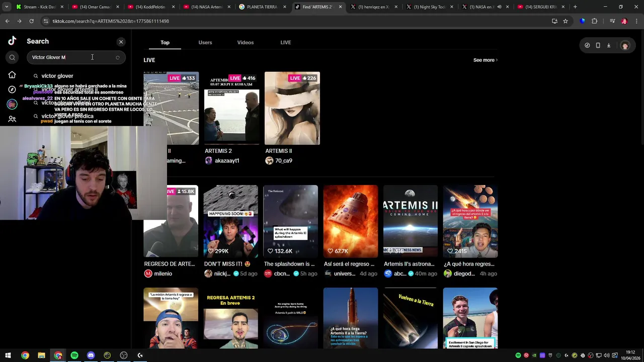This screenshot has height=362, width=644.
Task: Open the Following avatar icon in sidebar
Action: [12, 104]
